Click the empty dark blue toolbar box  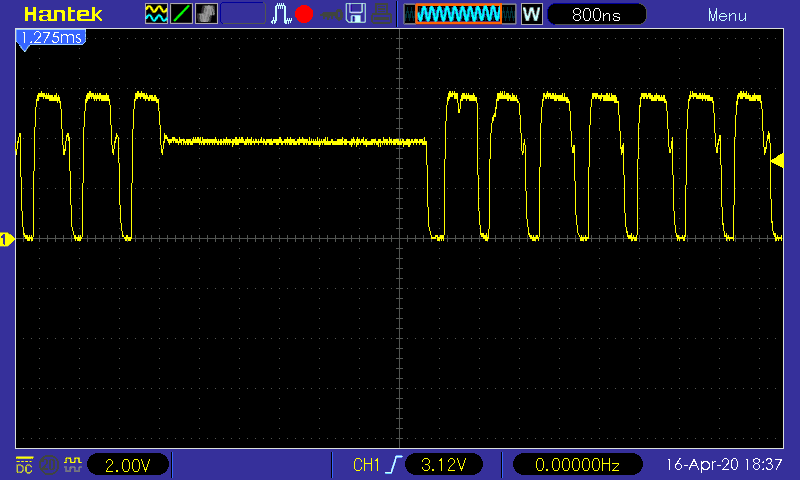pos(243,14)
